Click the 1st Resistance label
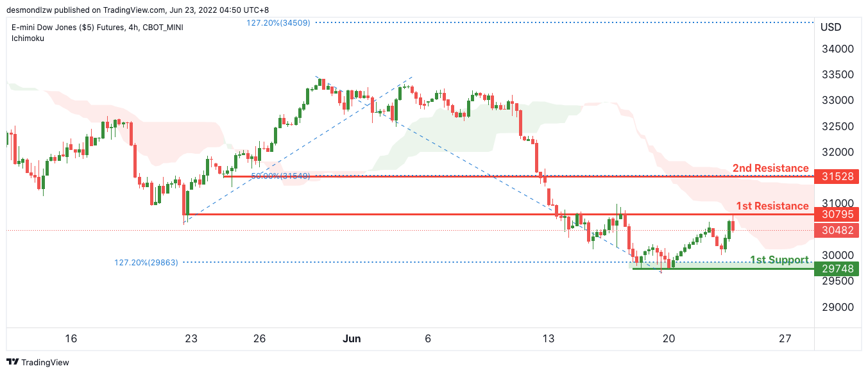The image size is (868, 373). coord(772,206)
